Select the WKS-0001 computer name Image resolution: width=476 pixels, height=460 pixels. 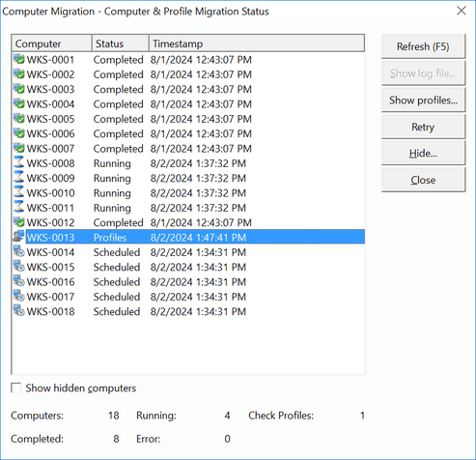click(x=50, y=60)
